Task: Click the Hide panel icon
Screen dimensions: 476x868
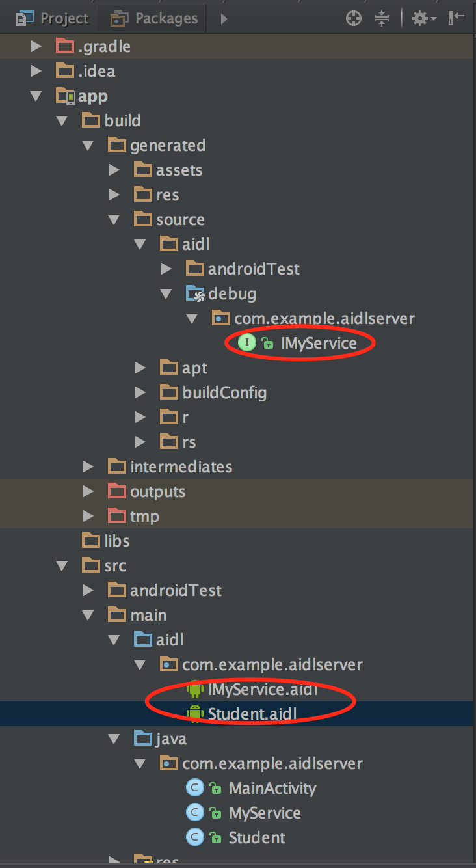Action: [x=456, y=19]
